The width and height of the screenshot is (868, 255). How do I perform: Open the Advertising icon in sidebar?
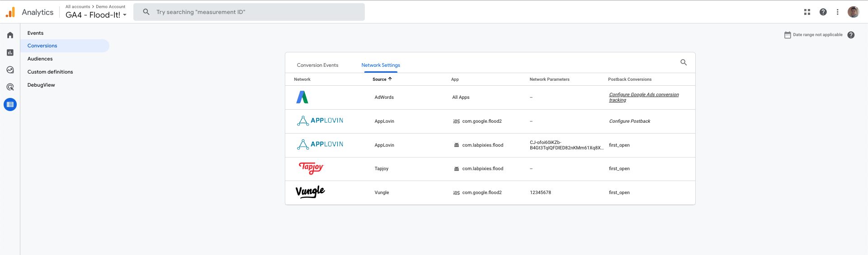pos(10,87)
